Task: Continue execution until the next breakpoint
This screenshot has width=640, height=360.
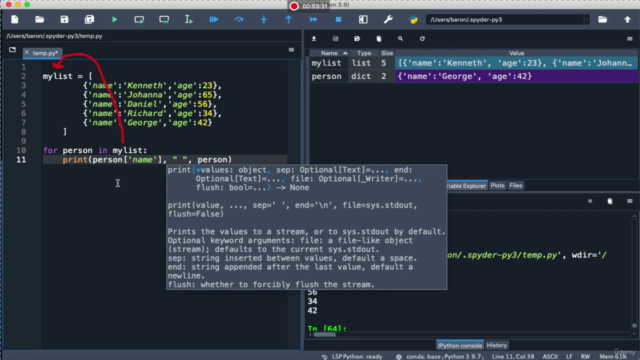Action: coord(313,19)
